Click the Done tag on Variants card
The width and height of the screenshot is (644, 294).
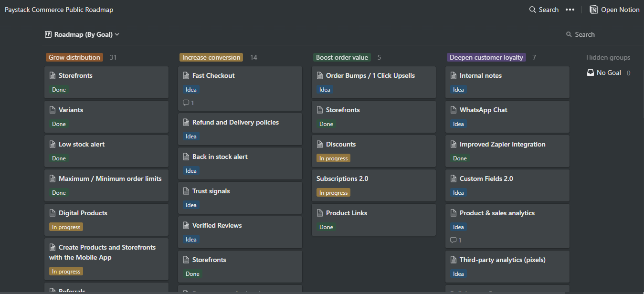pyautogui.click(x=59, y=124)
